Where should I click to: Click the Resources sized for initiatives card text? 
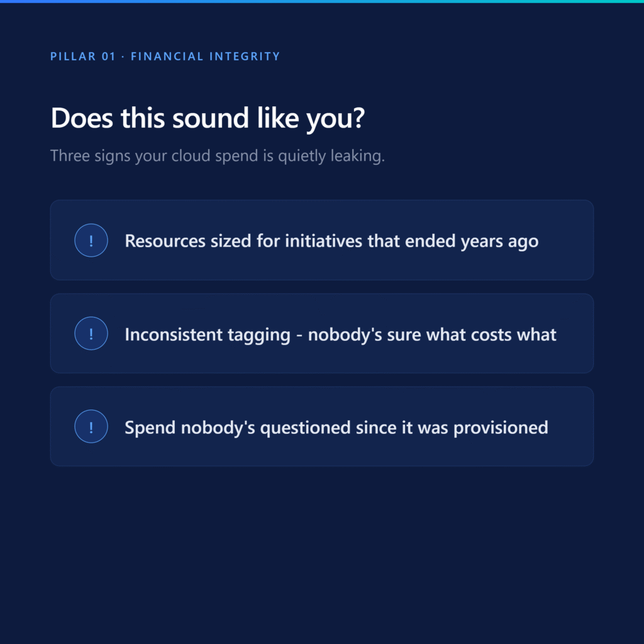click(x=331, y=241)
